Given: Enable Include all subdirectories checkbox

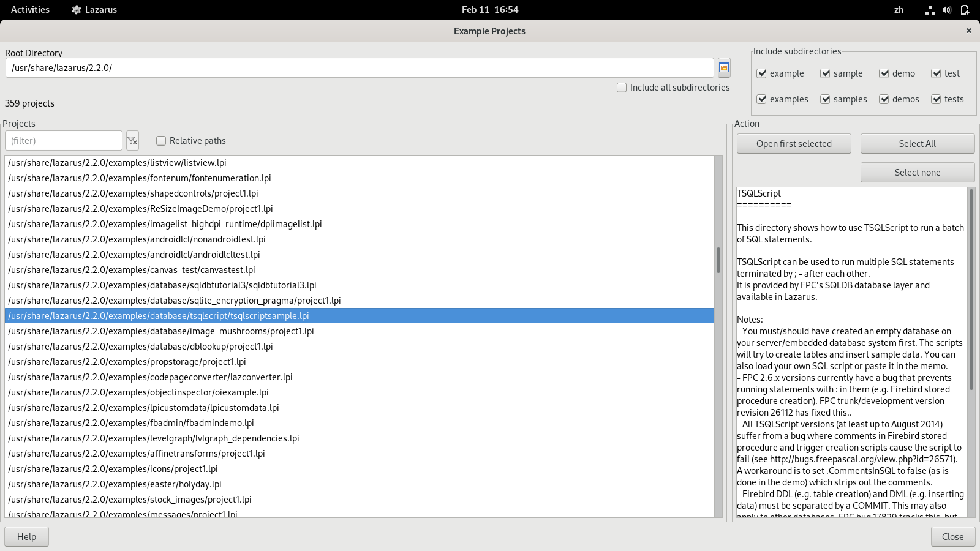Looking at the screenshot, I should pos(622,88).
